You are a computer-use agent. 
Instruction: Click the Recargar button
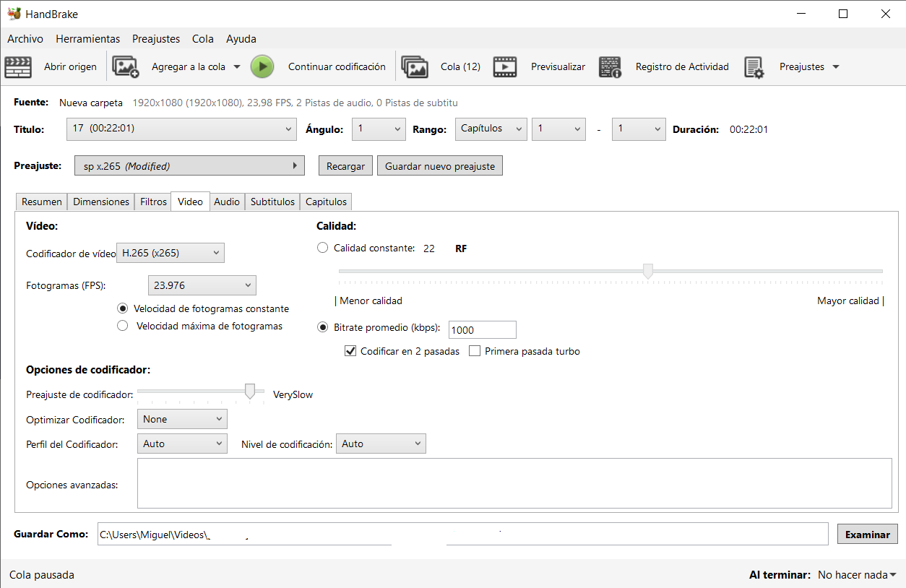(x=345, y=165)
